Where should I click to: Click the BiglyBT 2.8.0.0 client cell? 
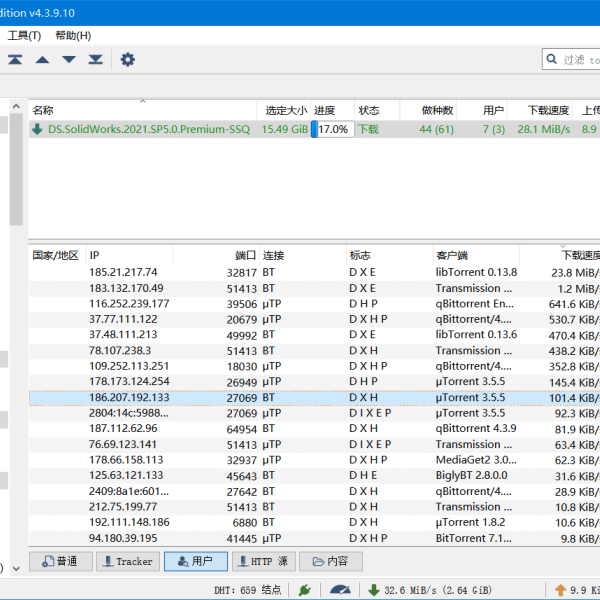pyautogui.click(x=471, y=475)
